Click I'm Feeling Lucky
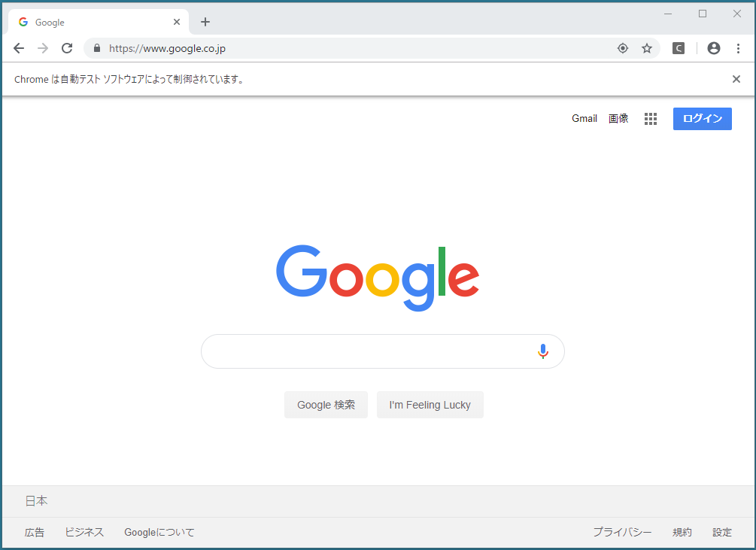The width and height of the screenshot is (756, 550). tap(430, 405)
